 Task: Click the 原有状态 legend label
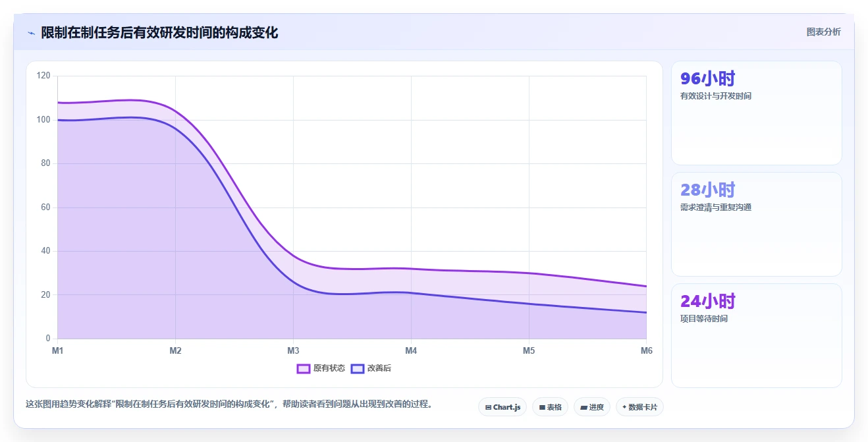click(x=329, y=368)
